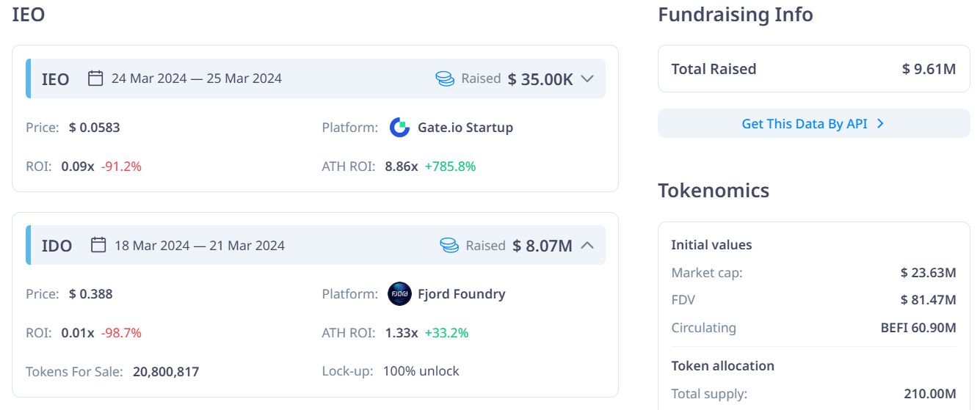This screenshot has height=410, width=980.
Task: Click the coins icon beside IDO Raised
Action: [x=449, y=245]
